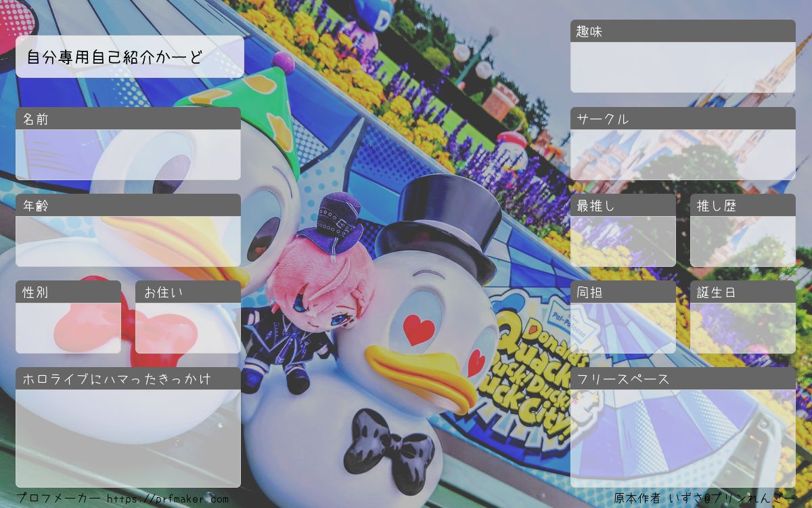Click the お住い residence input box
Viewport: 812px width, 508px height.
(188, 328)
